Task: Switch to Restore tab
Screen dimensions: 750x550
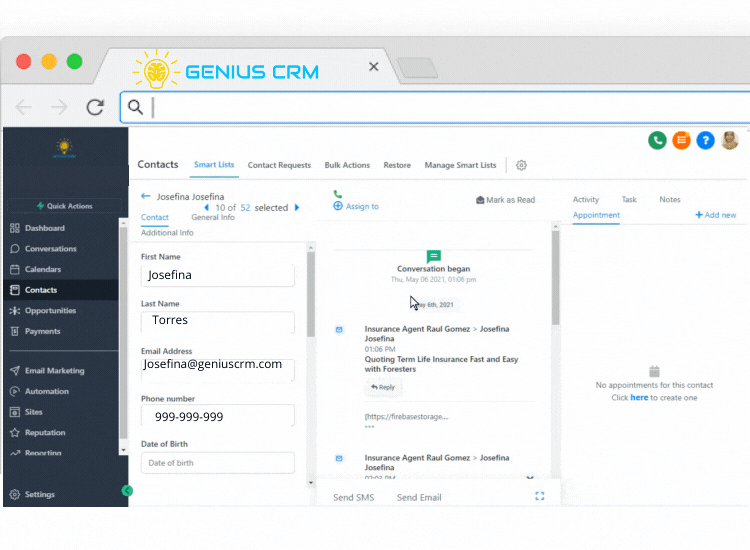Action: click(397, 165)
